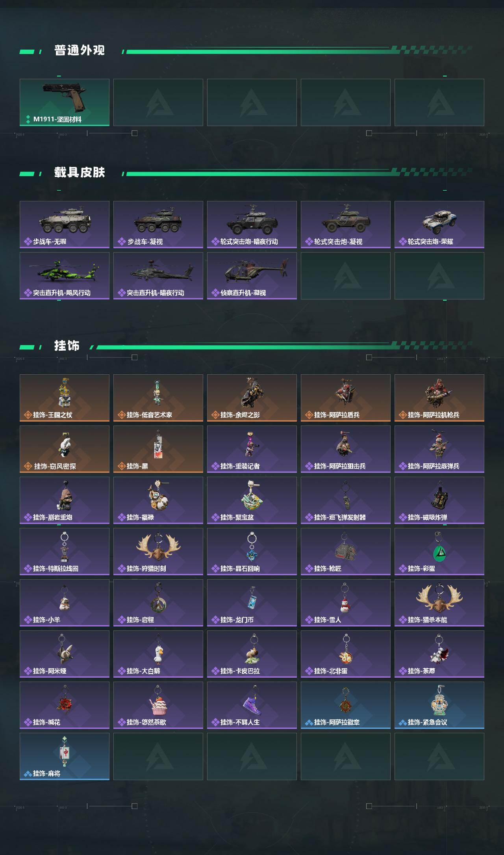Open the 步战车-无瑕 vehicle skin

pyautogui.click(x=65, y=225)
